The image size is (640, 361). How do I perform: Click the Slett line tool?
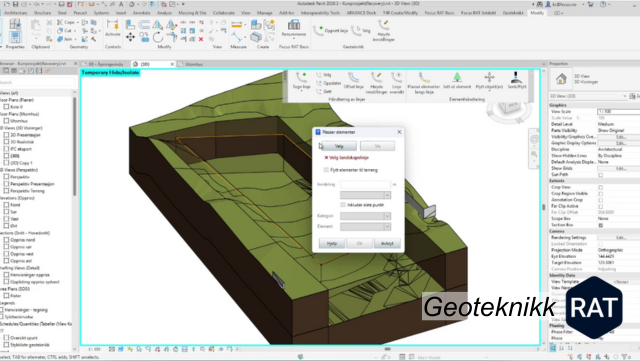click(x=324, y=91)
